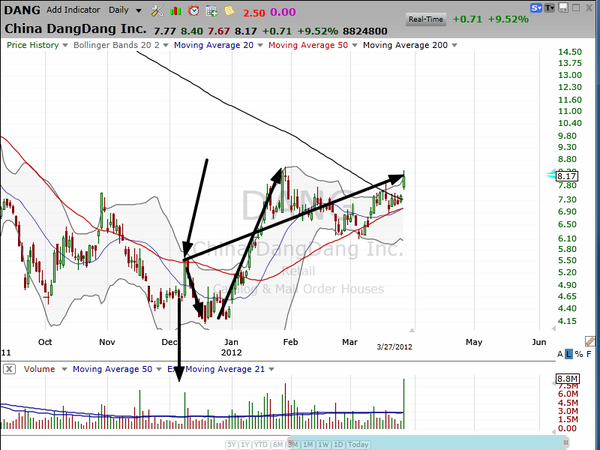
Task: Click the green bar chart style icon
Action: coord(176,11)
